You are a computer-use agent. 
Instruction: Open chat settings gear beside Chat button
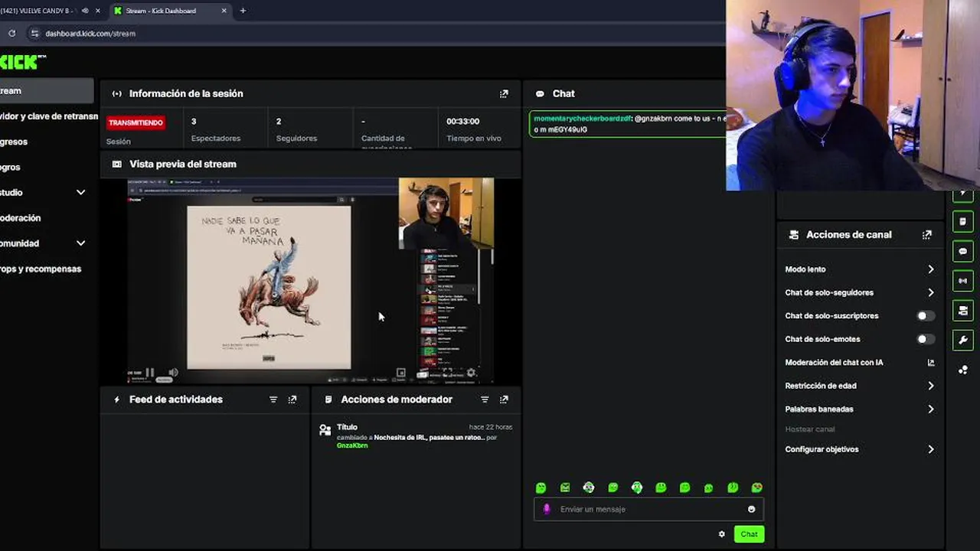coord(721,534)
